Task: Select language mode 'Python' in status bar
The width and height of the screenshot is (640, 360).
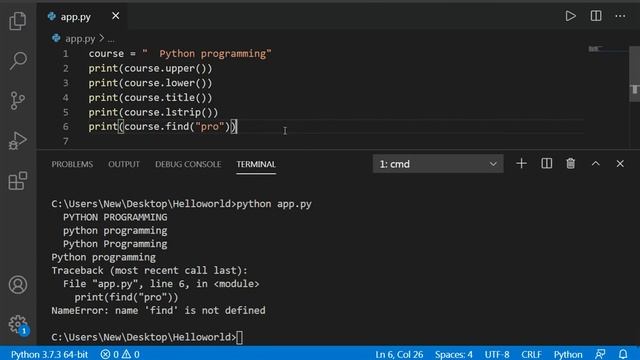Action: tap(568, 354)
